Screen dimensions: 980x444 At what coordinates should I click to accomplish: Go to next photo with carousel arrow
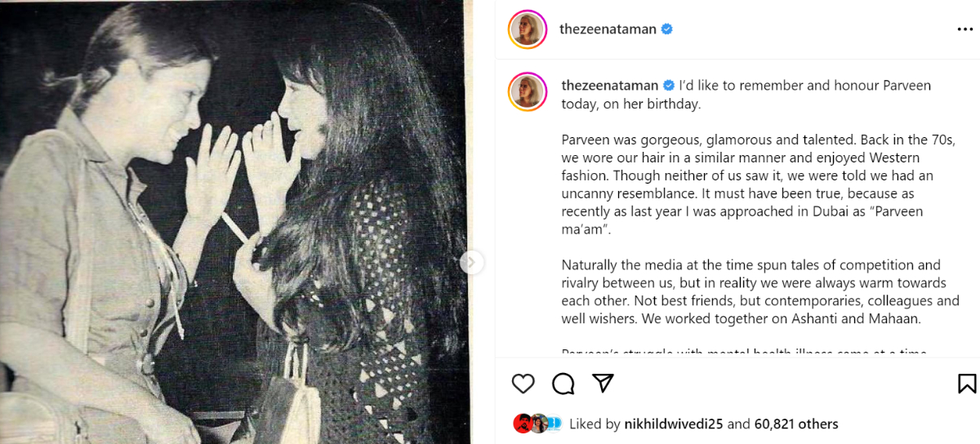click(471, 262)
